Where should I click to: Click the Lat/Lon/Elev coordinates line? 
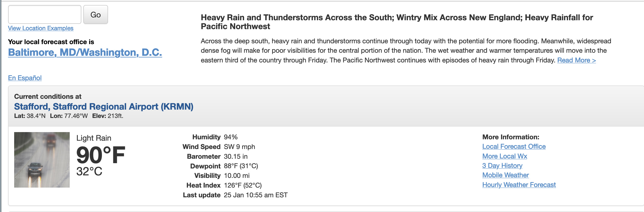click(x=69, y=116)
